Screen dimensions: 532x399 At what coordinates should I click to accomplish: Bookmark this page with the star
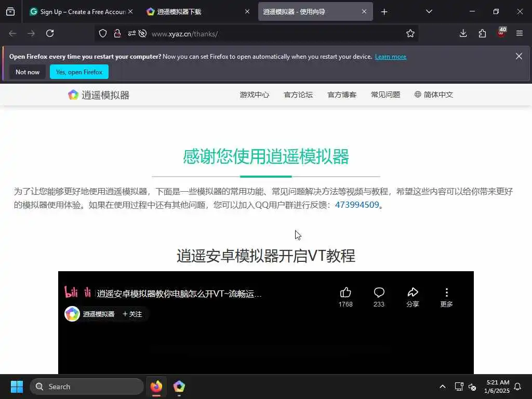[410, 33]
